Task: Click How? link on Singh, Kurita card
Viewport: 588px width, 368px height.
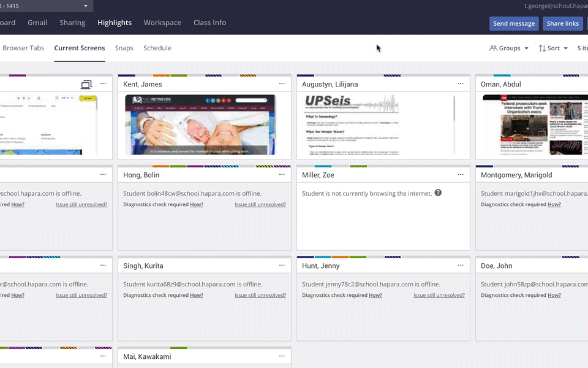Action: tap(197, 295)
